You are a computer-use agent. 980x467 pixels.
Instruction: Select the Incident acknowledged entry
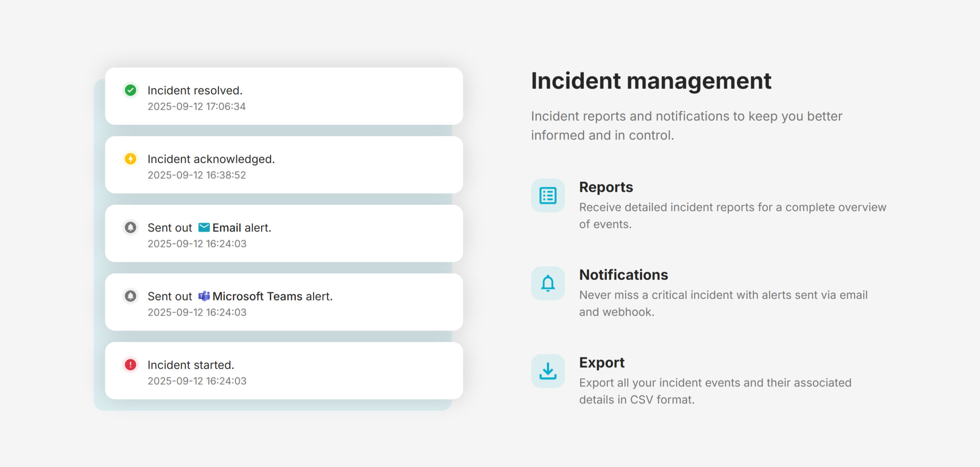pos(211,159)
